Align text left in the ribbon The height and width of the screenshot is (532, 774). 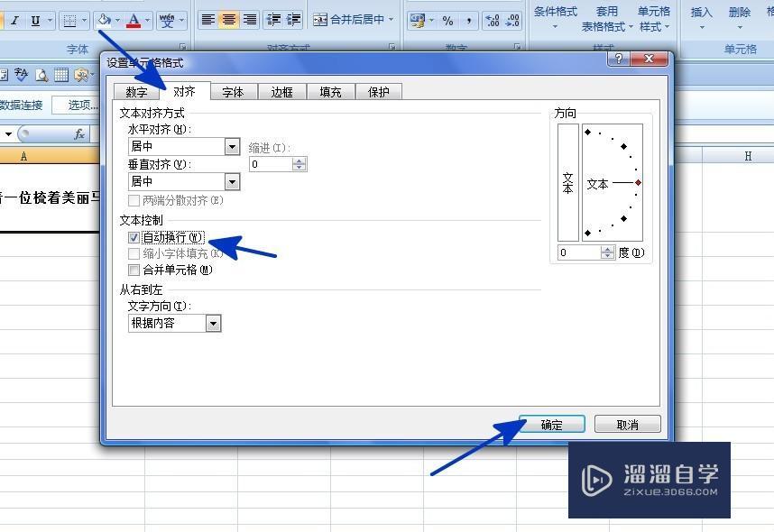207,20
